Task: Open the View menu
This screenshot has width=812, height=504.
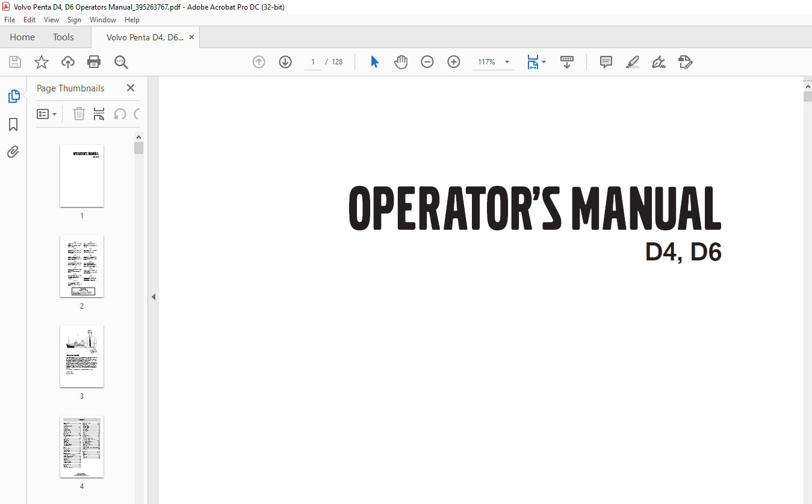Action: (51, 20)
